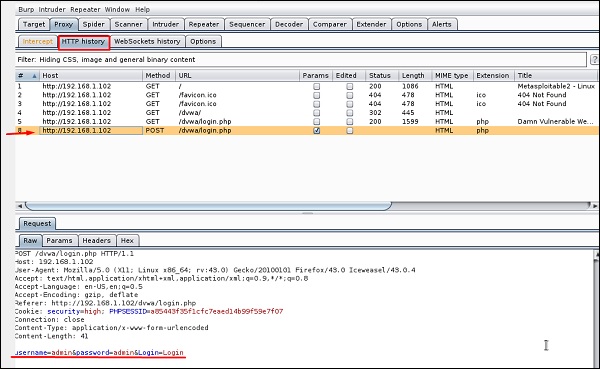This screenshot has height=369, width=600.
Task: Open WebSockets history sub-tab
Action: coord(147,41)
